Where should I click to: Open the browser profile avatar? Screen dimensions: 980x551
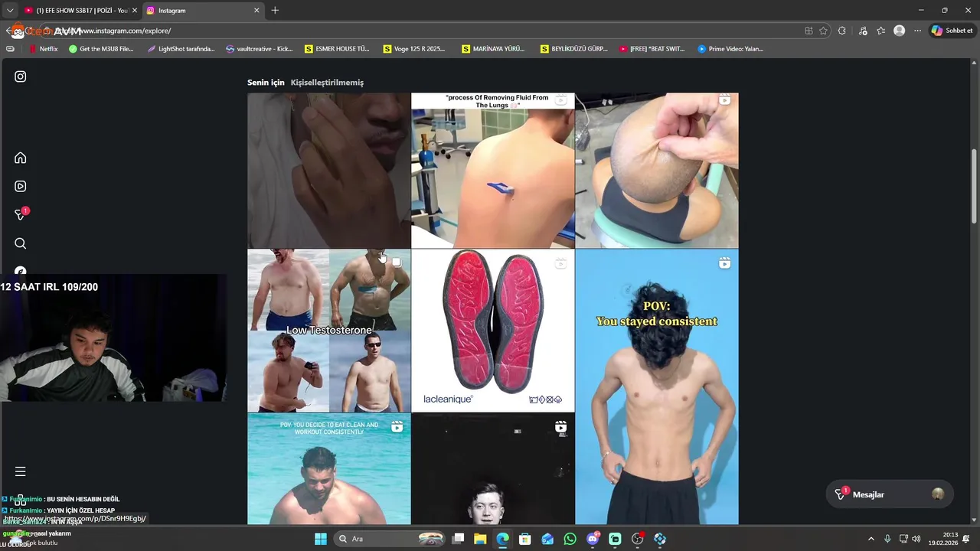point(900,31)
